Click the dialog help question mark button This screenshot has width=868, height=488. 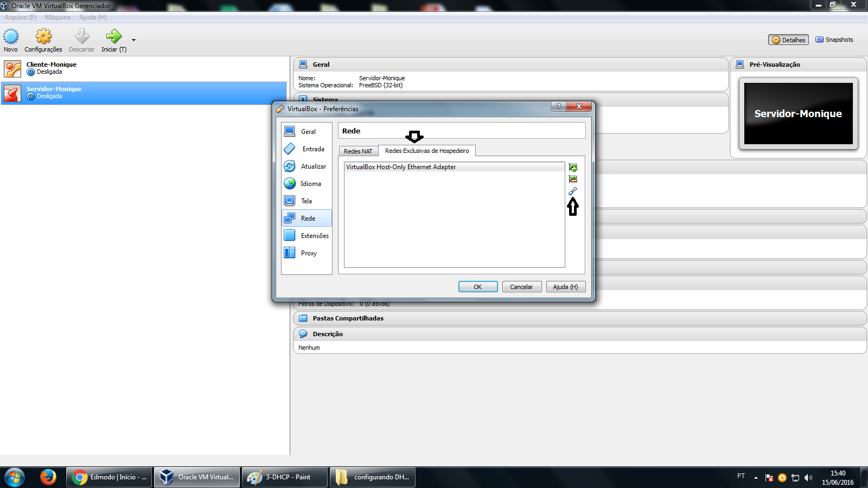pyautogui.click(x=558, y=106)
